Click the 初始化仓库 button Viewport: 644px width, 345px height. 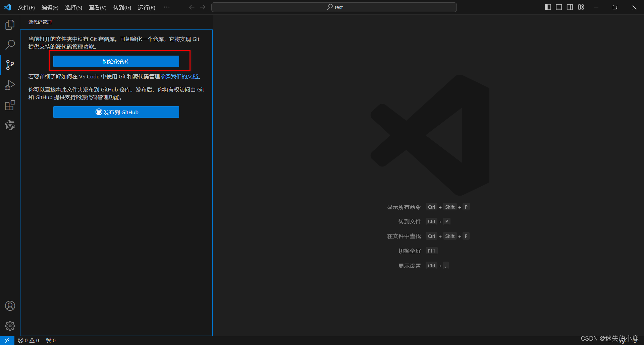[x=116, y=62]
